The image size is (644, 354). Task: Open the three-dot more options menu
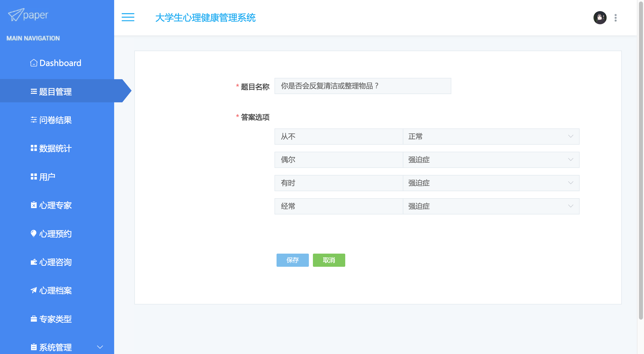(615, 18)
